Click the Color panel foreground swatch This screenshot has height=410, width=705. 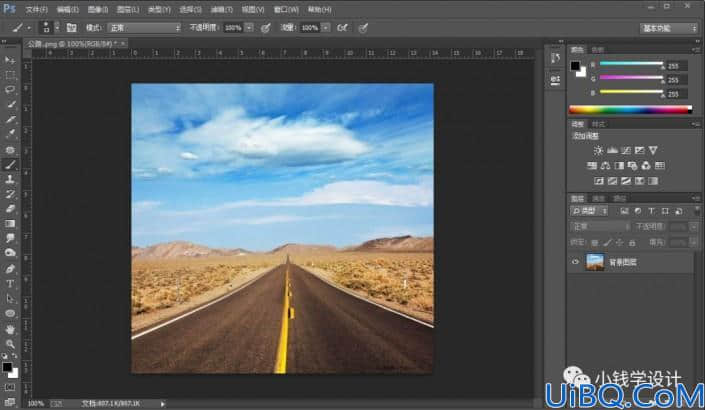point(575,66)
